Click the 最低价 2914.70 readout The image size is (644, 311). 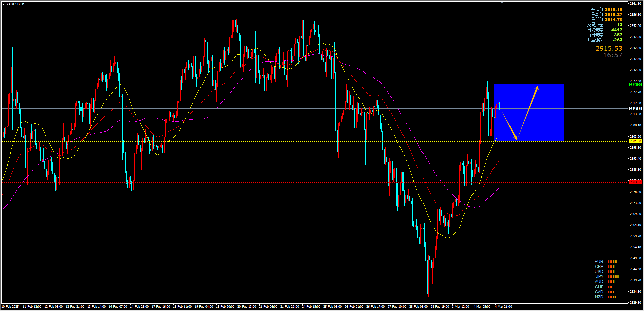[606, 20]
